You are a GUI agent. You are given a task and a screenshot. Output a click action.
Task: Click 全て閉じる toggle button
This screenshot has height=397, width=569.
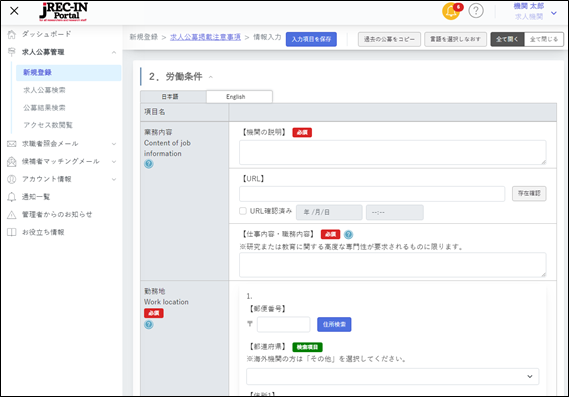pos(544,39)
